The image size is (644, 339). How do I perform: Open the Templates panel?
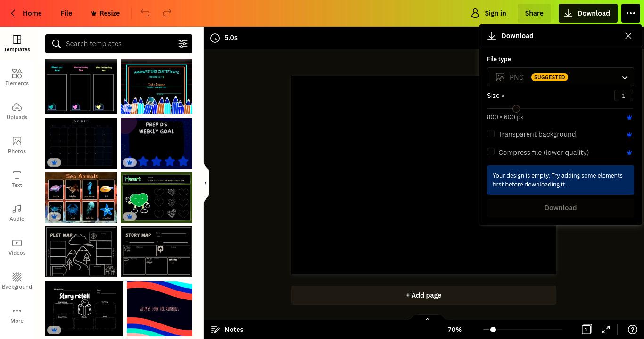[x=17, y=43]
